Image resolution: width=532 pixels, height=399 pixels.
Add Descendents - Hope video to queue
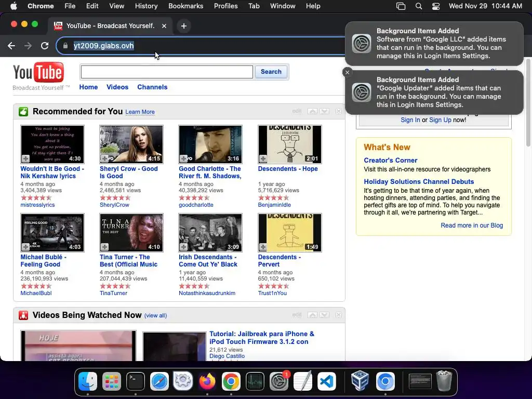(263, 158)
